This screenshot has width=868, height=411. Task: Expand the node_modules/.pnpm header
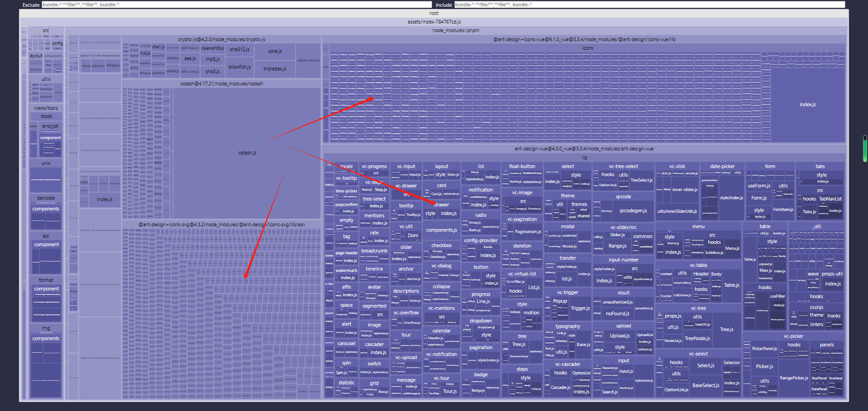(x=455, y=30)
